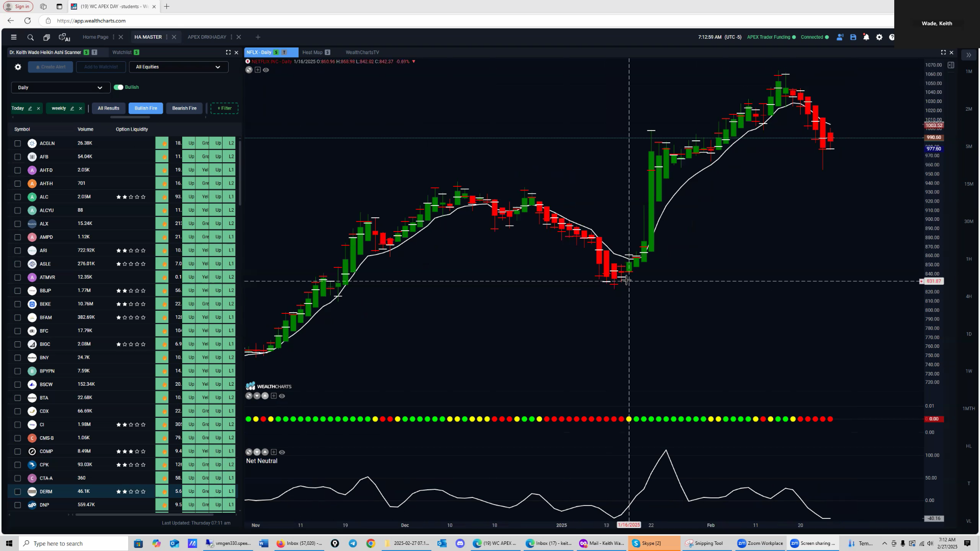Expand the All Equities dropdown

click(179, 67)
